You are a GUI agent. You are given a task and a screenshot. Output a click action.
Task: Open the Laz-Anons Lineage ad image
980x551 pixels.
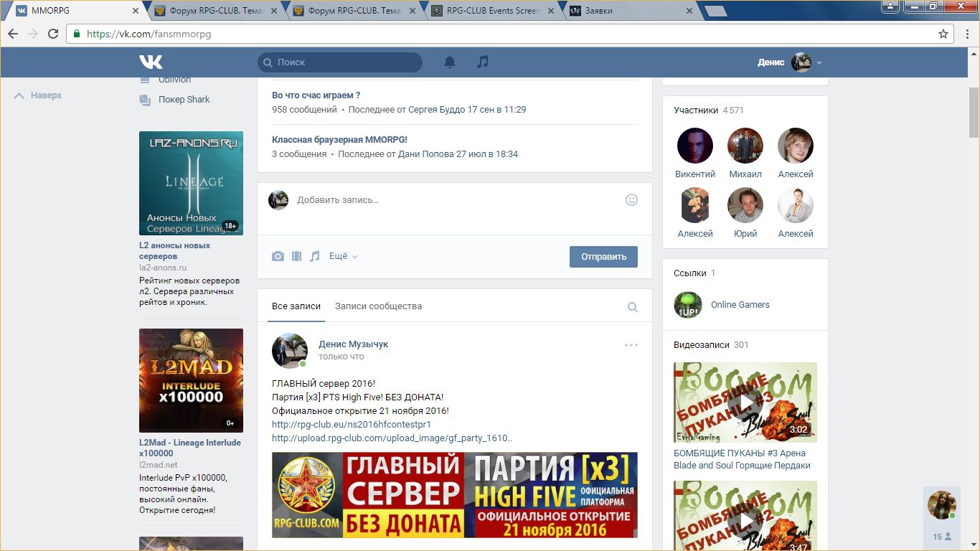pos(191,183)
